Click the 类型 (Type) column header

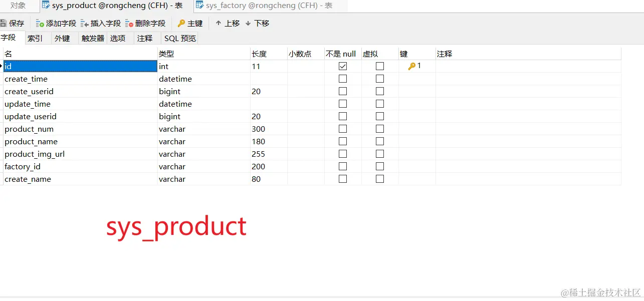coord(204,54)
